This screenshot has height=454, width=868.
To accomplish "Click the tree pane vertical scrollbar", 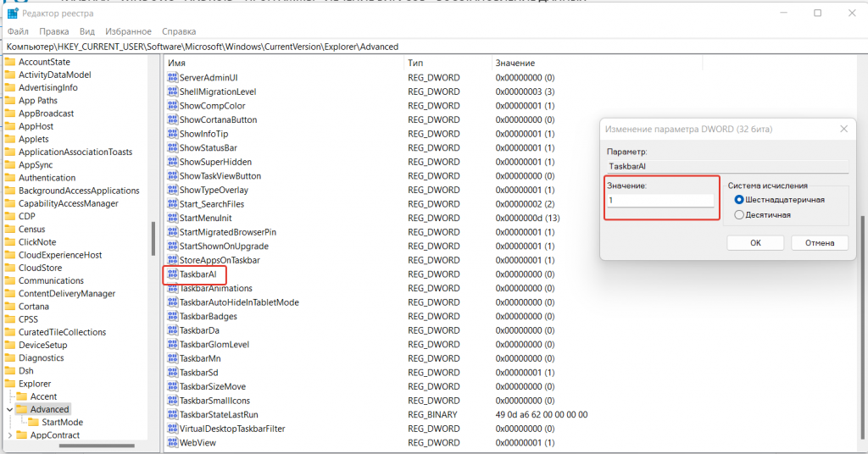I will (x=153, y=238).
